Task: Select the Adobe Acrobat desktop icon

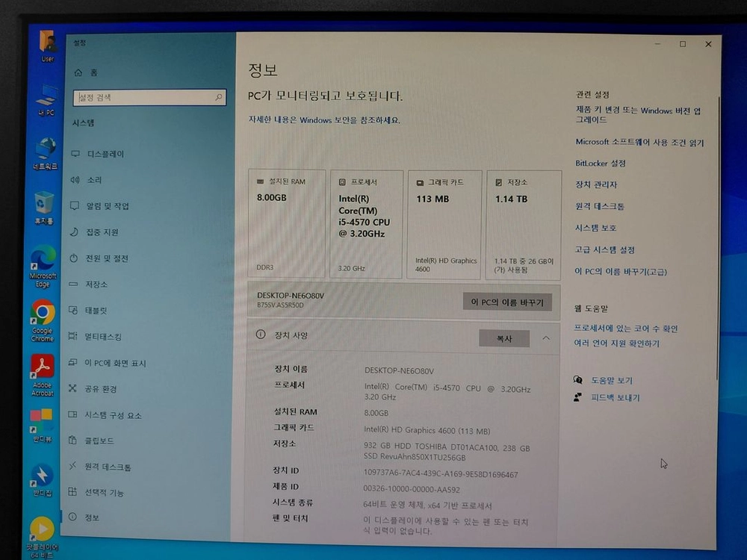Action: pos(43,376)
